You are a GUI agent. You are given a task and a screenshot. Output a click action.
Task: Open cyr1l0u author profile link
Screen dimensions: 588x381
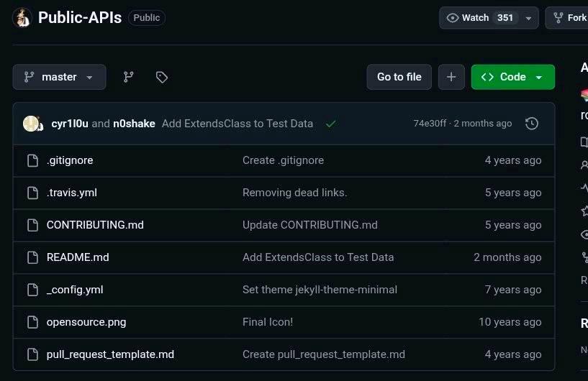point(70,124)
